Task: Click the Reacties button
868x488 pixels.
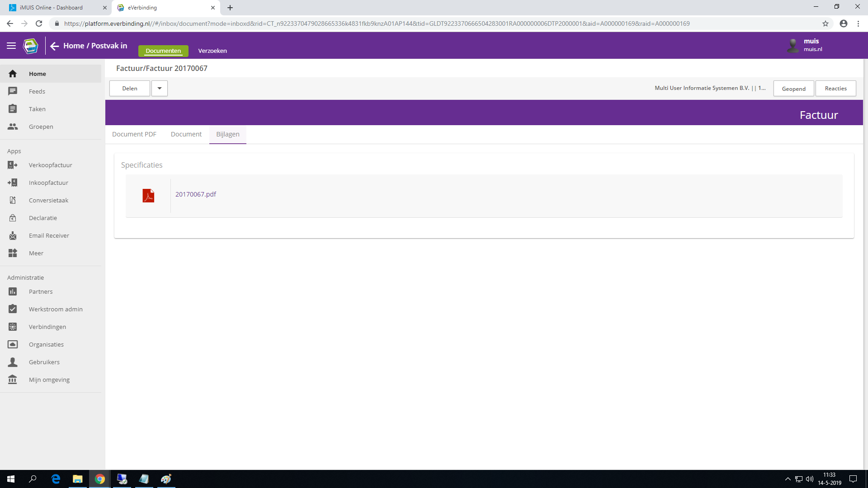Action: point(835,89)
